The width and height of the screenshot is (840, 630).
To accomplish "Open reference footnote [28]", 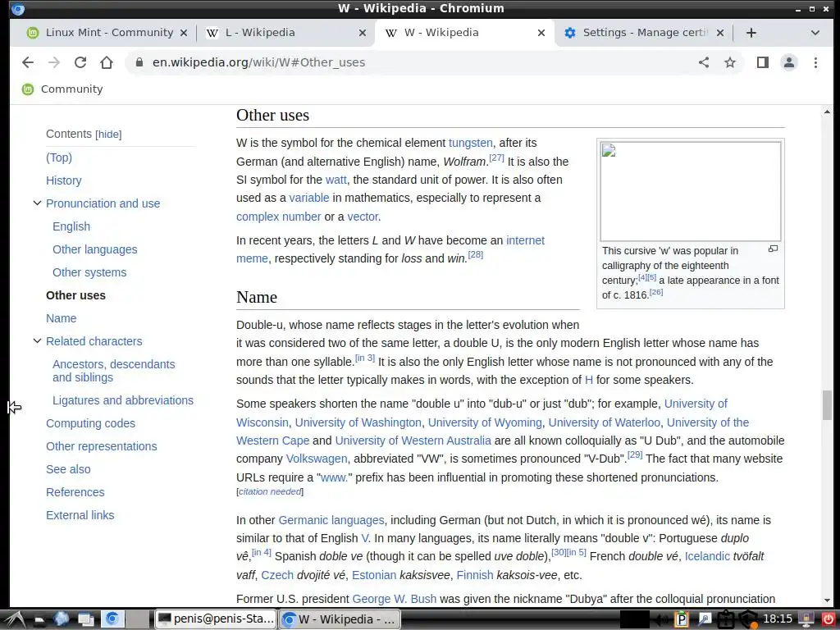I will pos(476,254).
